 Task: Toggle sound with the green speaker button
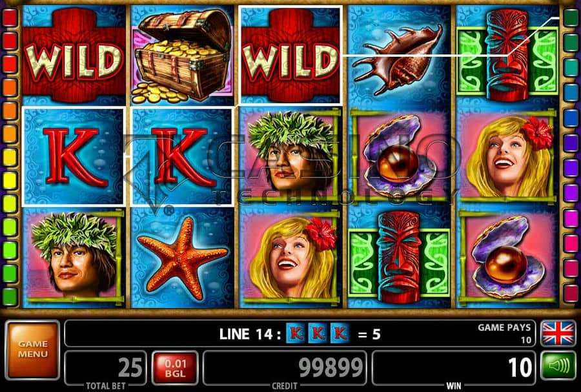558,366
